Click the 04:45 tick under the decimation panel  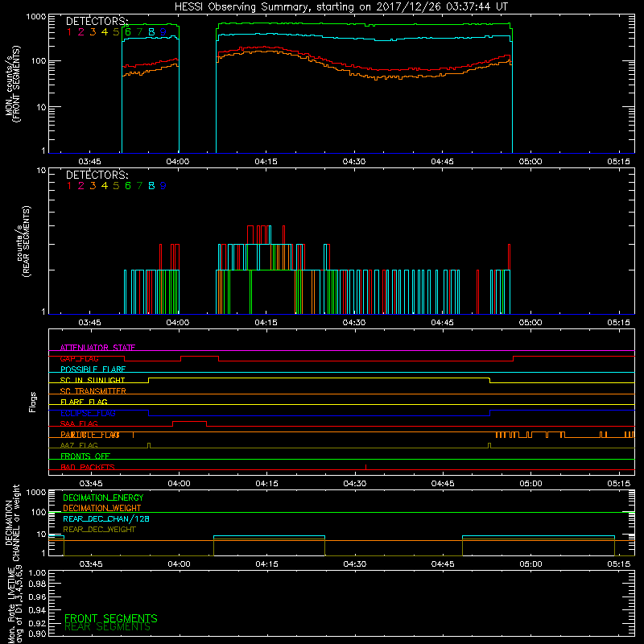point(443,564)
